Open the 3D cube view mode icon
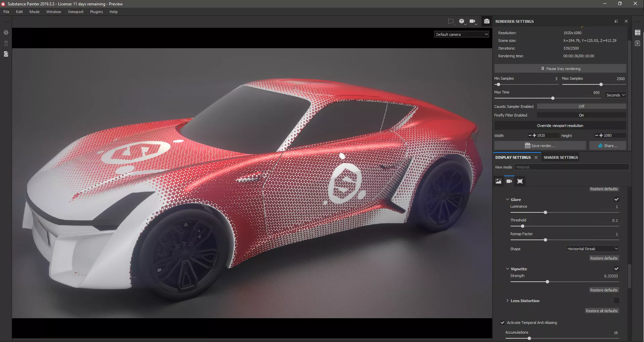This screenshot has height=342, width=644. pos(462,21)
